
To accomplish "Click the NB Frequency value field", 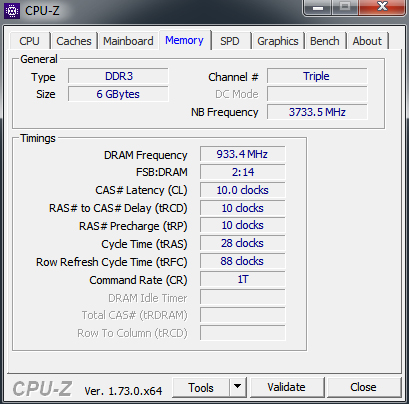I will pyautogui.click(x=317, y=112).
